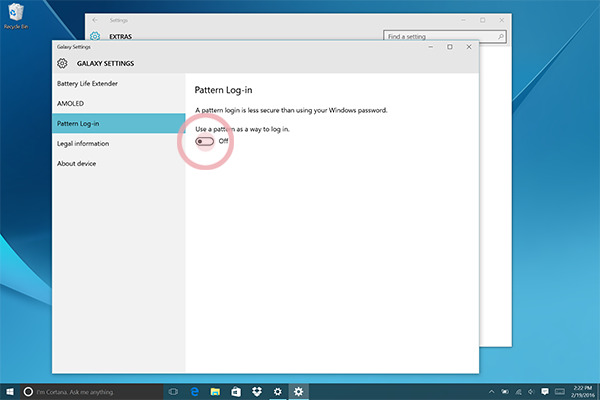Click the 'Pattern Log-in' page heading

223,90
